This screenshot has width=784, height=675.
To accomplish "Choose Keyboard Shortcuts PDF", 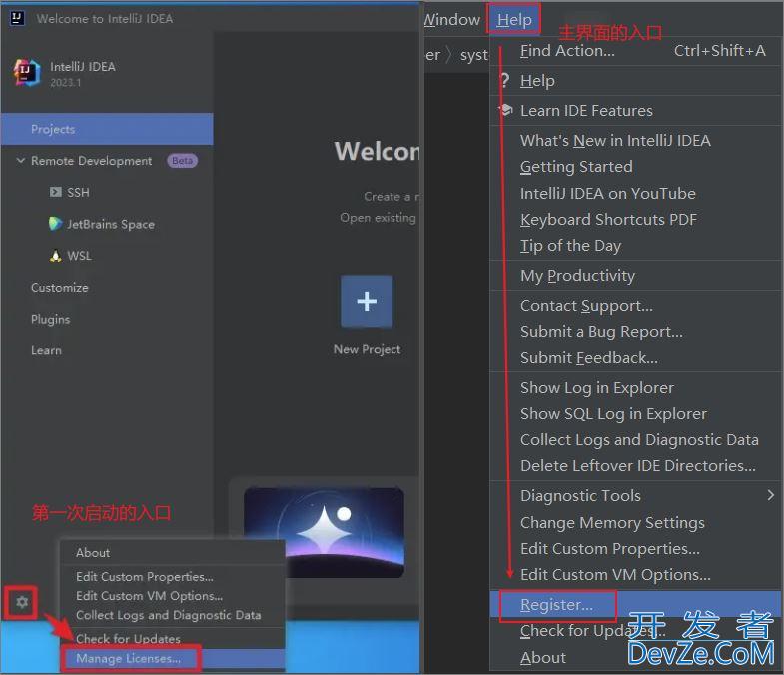I will 635,219.
